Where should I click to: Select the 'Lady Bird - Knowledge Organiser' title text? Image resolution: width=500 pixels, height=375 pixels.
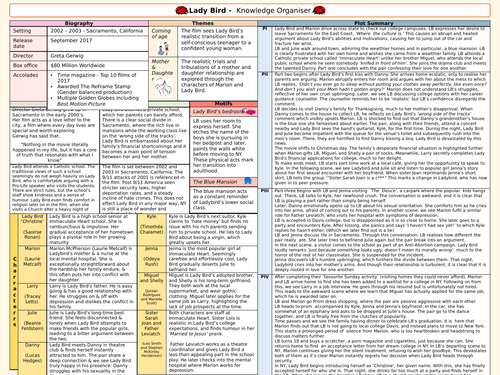(250, 10)
